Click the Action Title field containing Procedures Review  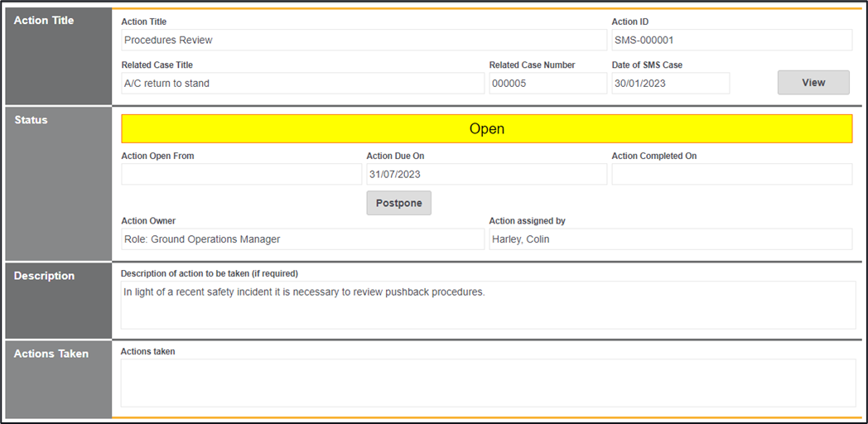coord(364,40)
